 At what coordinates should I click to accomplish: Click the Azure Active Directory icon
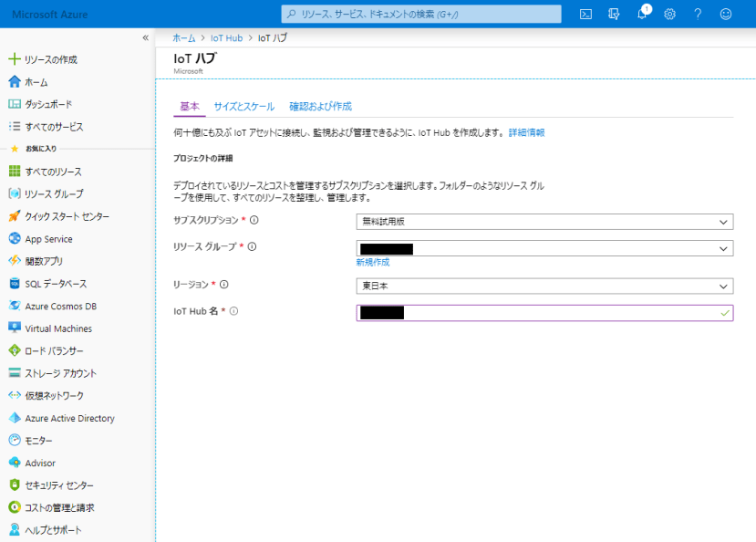pos(15,418)
